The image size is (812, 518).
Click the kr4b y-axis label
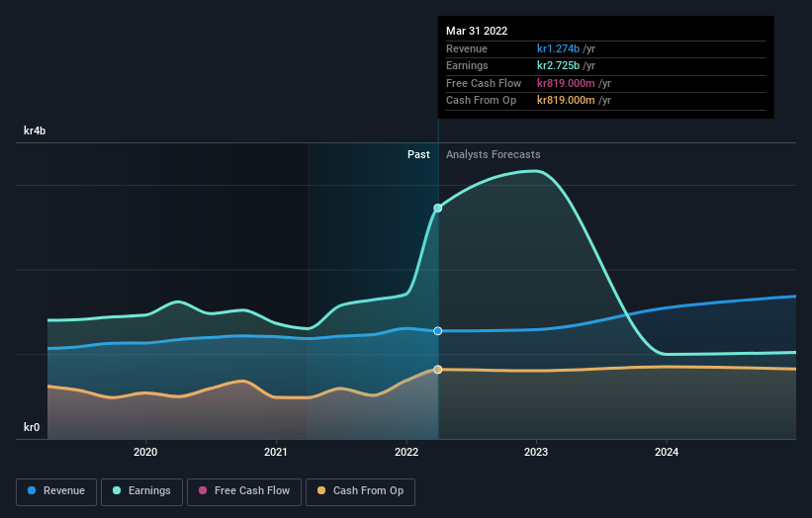click(x=35, y=130)
